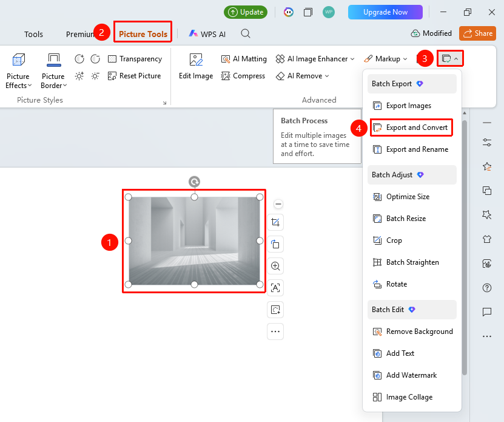
Task: Click the increase brightness sun icon
Action: 79,76
